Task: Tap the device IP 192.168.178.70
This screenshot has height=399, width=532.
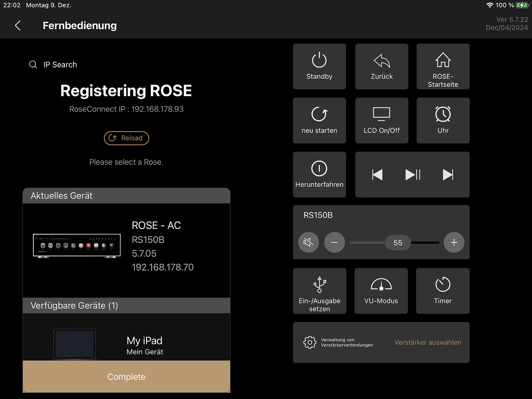Action: coord(163,267)
